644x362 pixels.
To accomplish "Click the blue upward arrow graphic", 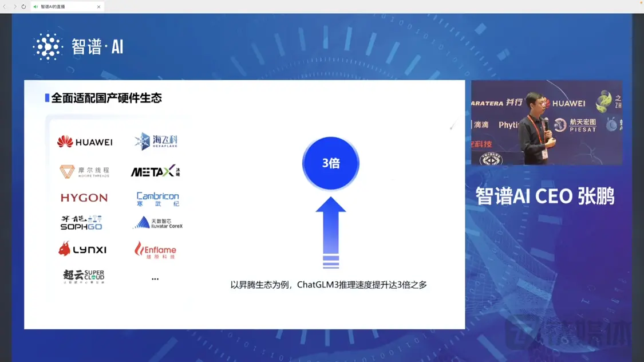I will (x=331, y=233).
